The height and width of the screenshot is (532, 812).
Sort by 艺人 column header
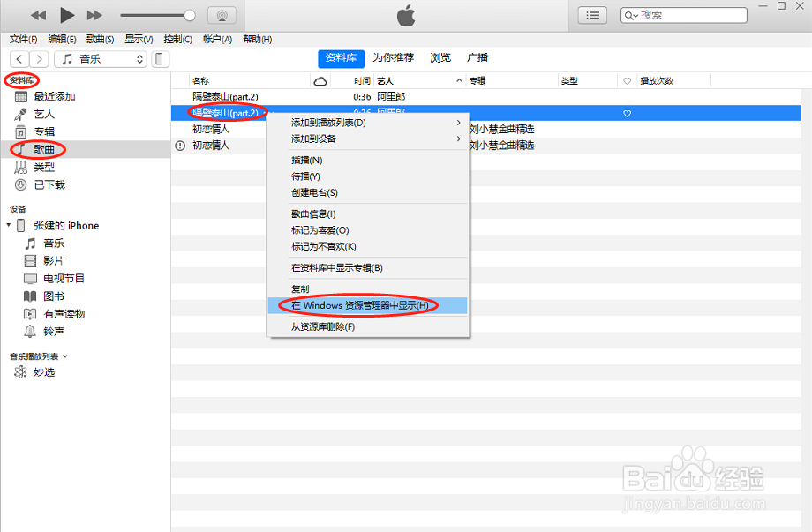click(386, 81)
